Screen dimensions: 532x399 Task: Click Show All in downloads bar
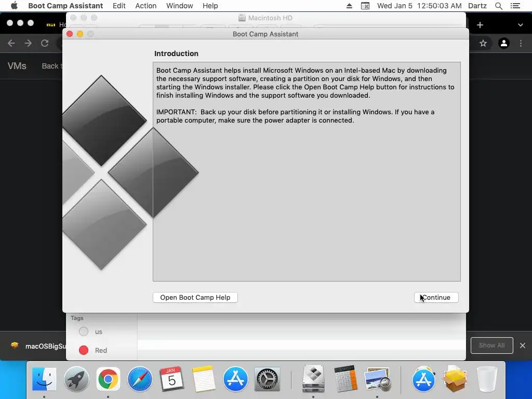coord(491,345)
